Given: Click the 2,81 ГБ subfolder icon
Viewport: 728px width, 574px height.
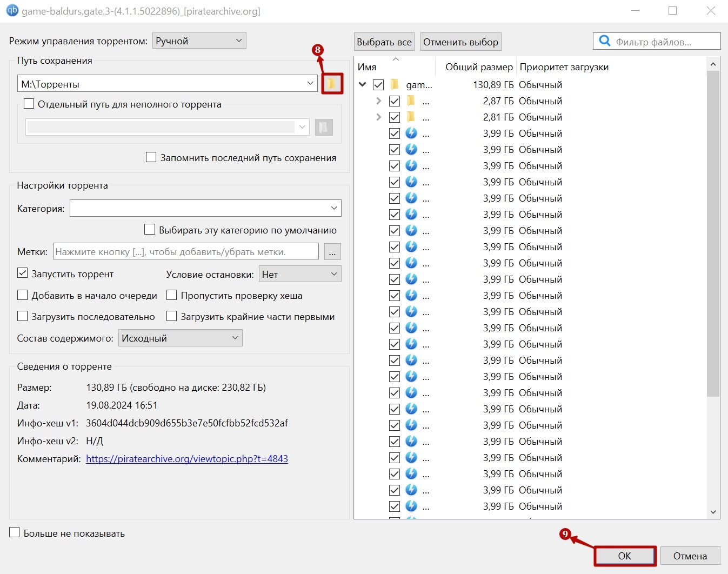Looking at the screenshot, I should pyautogui.click(x=411, y=117).
